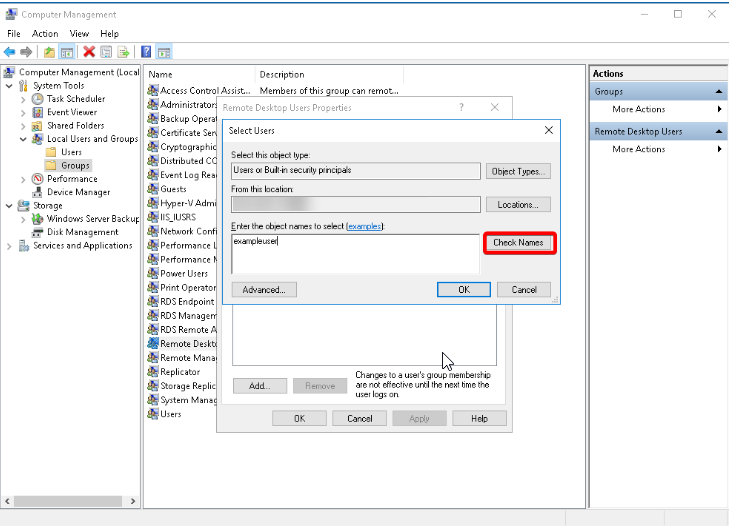
Task: Click the Device Manager icon
Action: pos(37,192)
